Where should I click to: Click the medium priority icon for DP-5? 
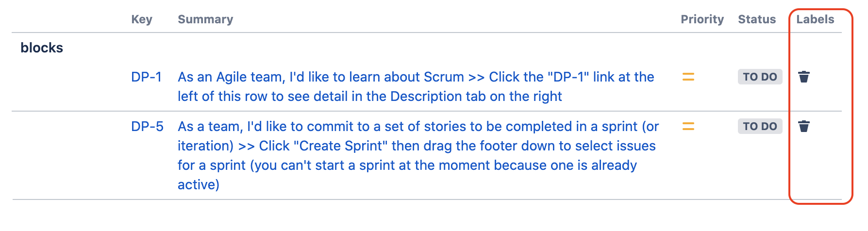tap(688, 126)
